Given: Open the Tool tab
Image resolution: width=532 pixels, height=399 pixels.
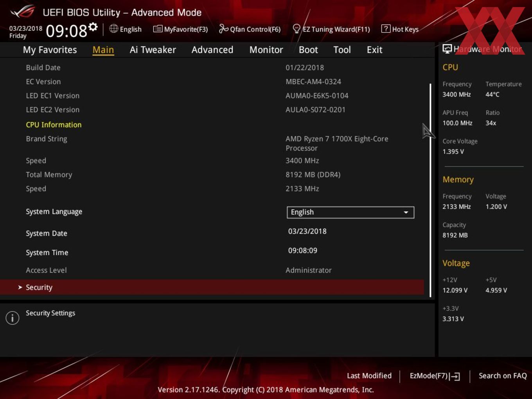Looking at the screenshot, I should coord(342,50).
